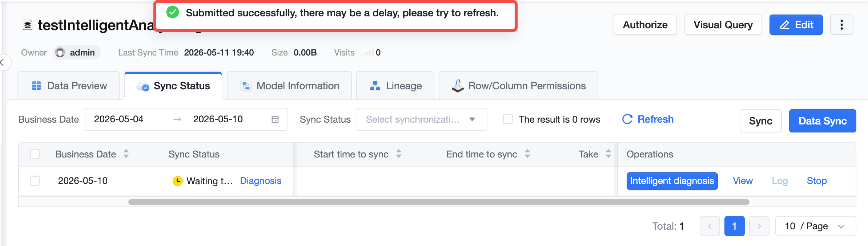Tick the select-all checkbox in table header

click(x=35, y=154)
